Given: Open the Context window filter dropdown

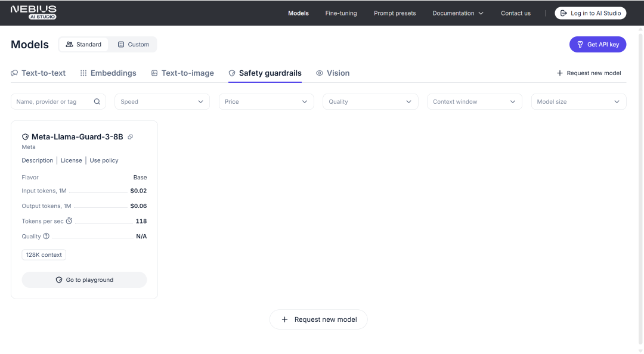Looking at the screenshot, I should pos(475,101).
